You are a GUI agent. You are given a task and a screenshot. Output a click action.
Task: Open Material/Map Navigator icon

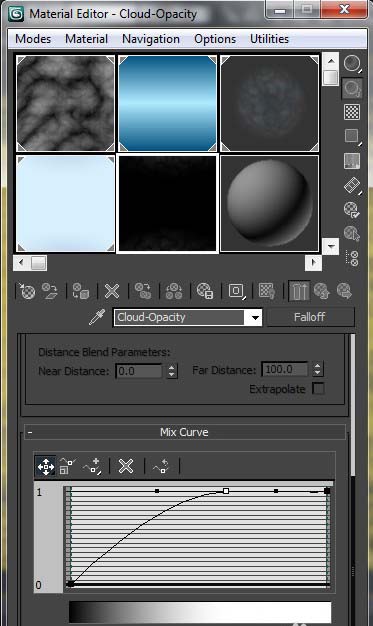[352, 258]
